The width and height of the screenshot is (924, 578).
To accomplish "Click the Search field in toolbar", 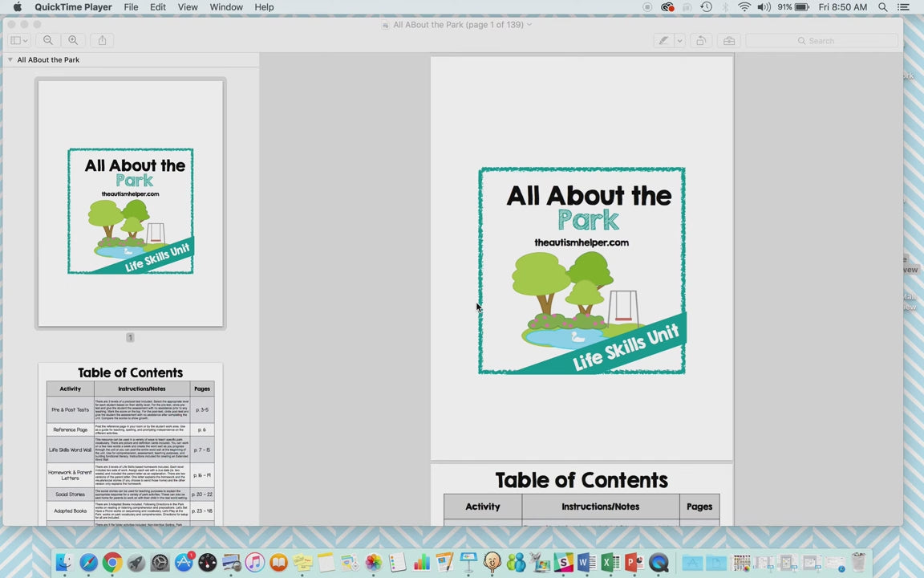I will [821, 40].
